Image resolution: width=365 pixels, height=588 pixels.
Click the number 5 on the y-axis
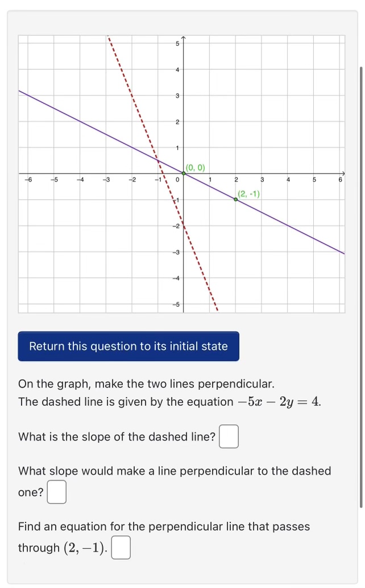(x=177, y=43)
